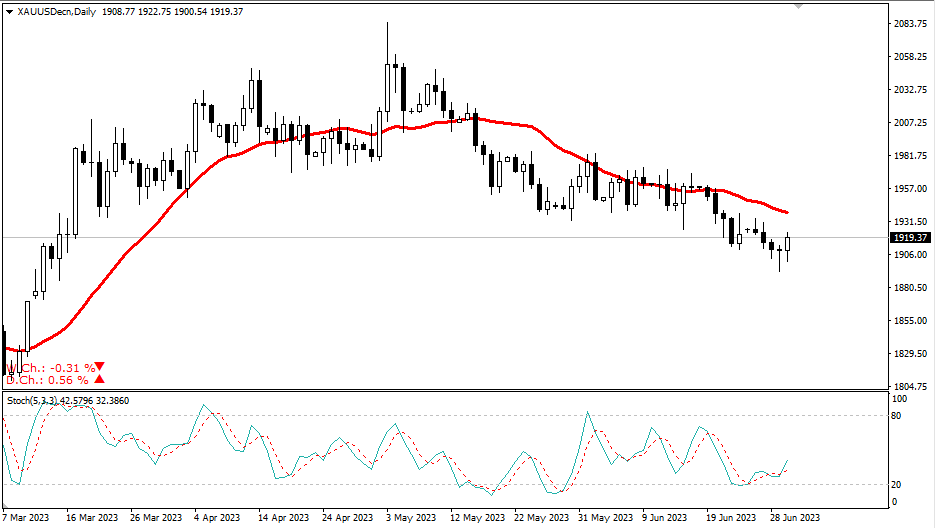
Task: Select the W.Ch.: -0.31 % label
Action: coord(50,367)
